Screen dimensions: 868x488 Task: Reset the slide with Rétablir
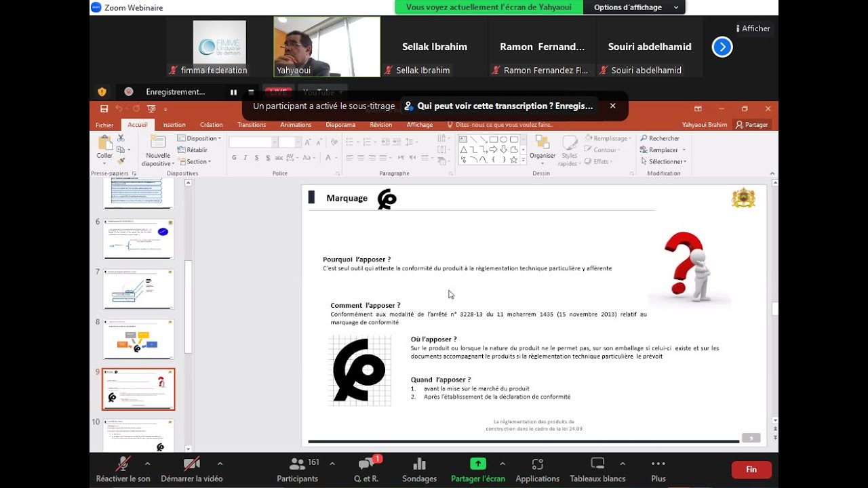(193, 150)
